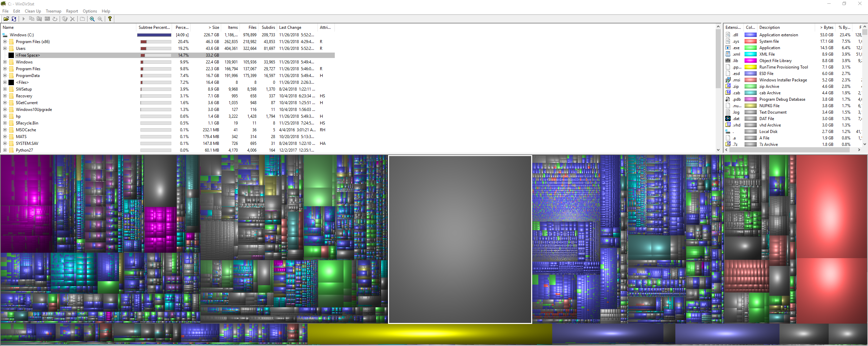Click the Refresh All toolbar icon
868x346 pixels.
coord(14,19)
